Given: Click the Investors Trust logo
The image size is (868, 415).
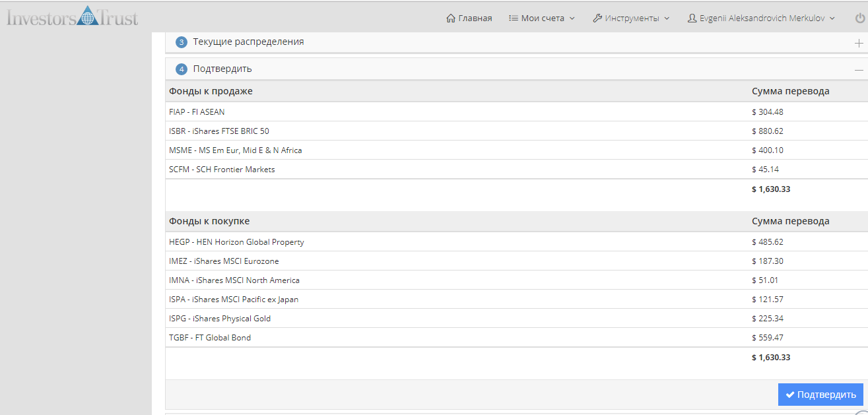Looking at the screenshot, I should (73, 16).
